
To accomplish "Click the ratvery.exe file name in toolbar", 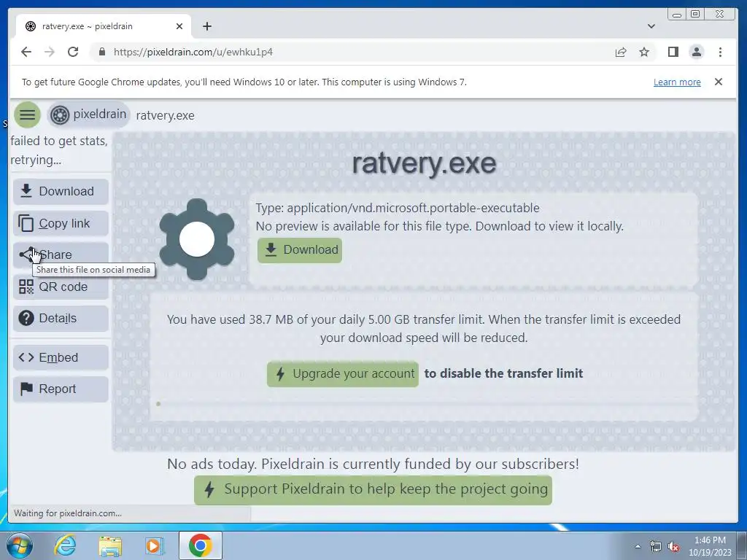I will (x=166, y=116).
